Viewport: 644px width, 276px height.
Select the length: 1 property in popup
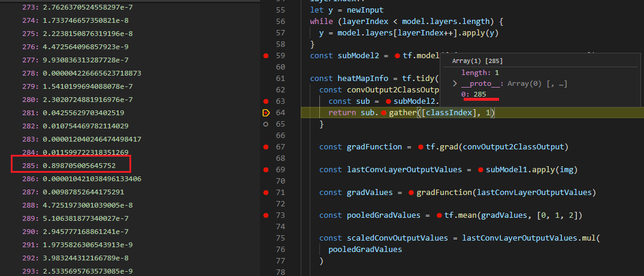click(479, 73)
